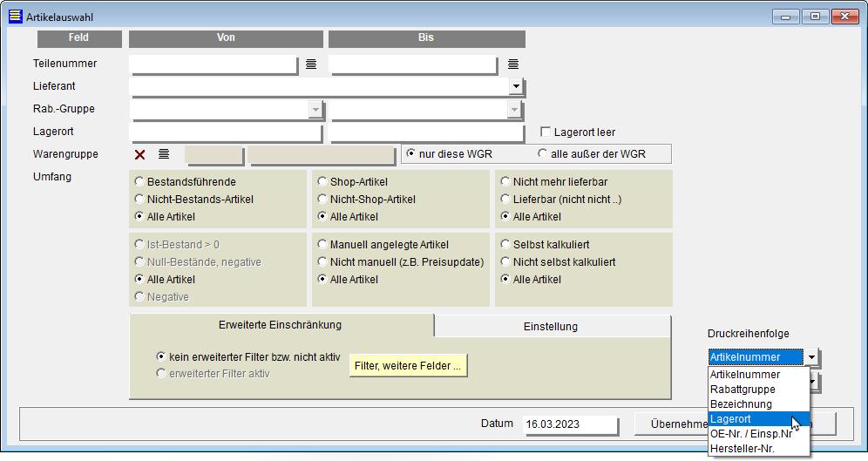Click the Artikelauswahl window title icon
Screen dimensions: 868x461
tap(16, 17)
